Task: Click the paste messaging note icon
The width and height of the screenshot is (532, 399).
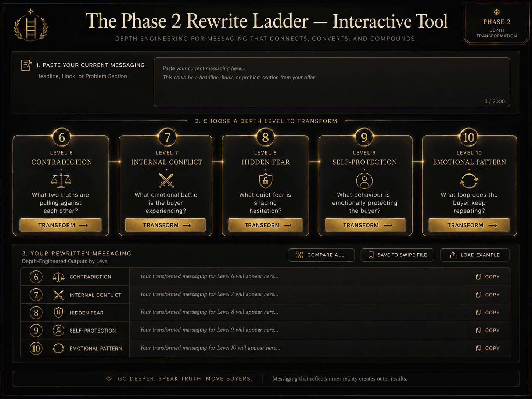Action: 26,65
